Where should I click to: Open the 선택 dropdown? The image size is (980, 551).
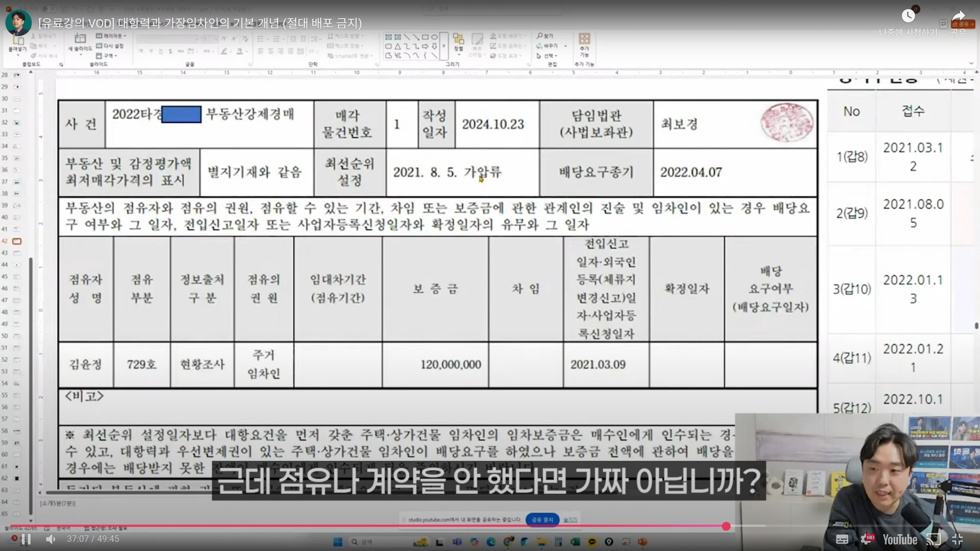pos(547,56)
